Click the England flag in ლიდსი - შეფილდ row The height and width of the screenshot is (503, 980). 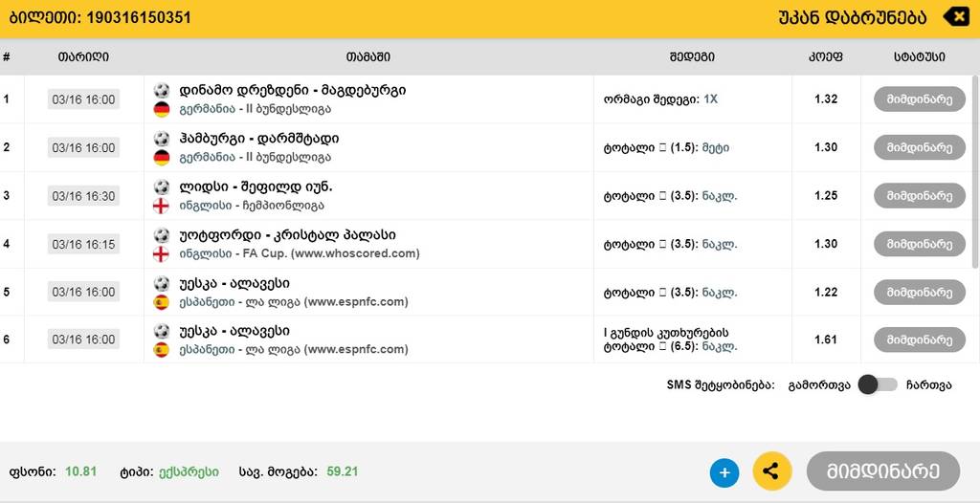(x=161, y=206)
